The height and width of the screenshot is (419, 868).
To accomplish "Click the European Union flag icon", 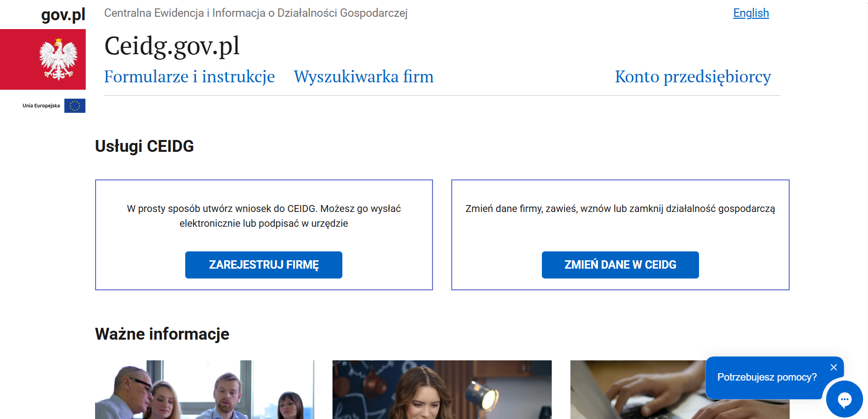I will click(x=75, y=105).
